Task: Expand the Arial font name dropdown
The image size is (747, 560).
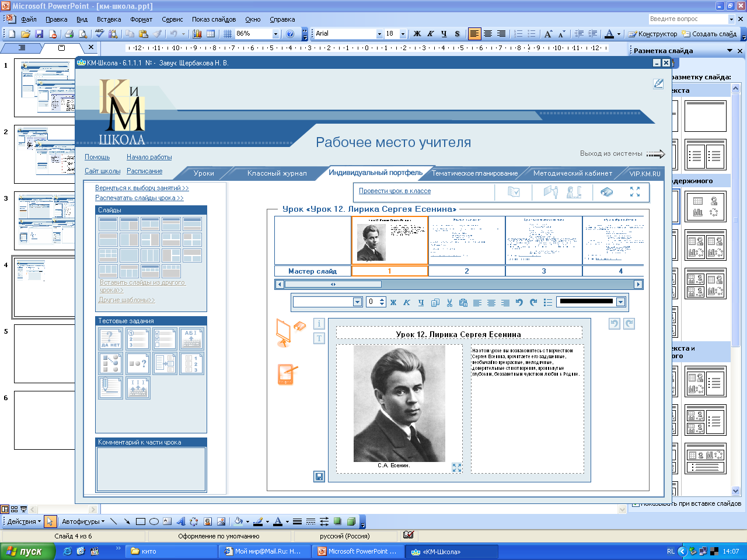Action: click(x=379, y=34)
